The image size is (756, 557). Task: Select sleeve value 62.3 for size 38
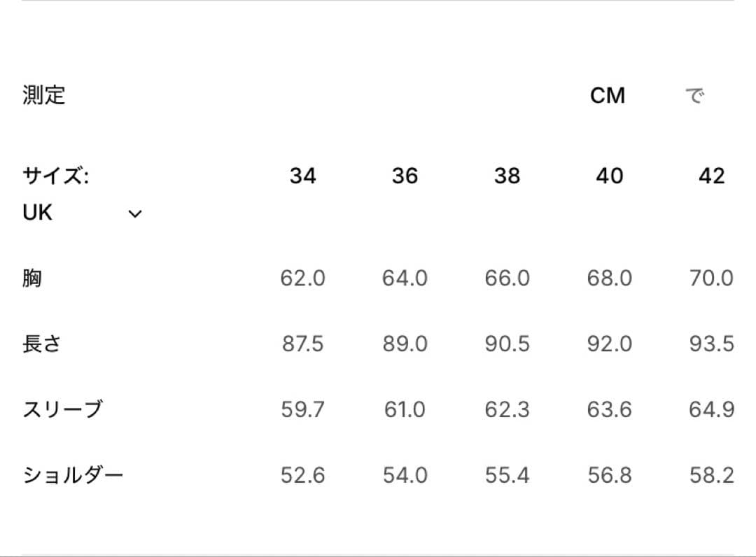coord(507,409)
